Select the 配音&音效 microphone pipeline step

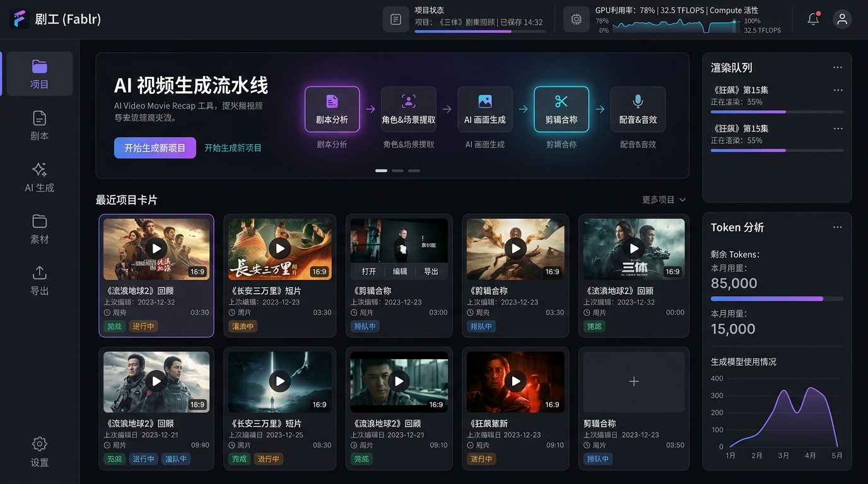638,109
